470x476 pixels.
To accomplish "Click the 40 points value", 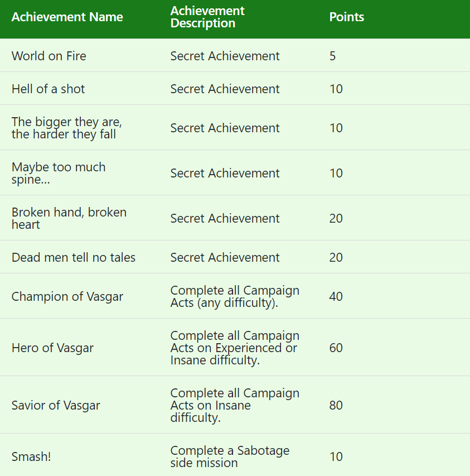I will coord(336,296).
